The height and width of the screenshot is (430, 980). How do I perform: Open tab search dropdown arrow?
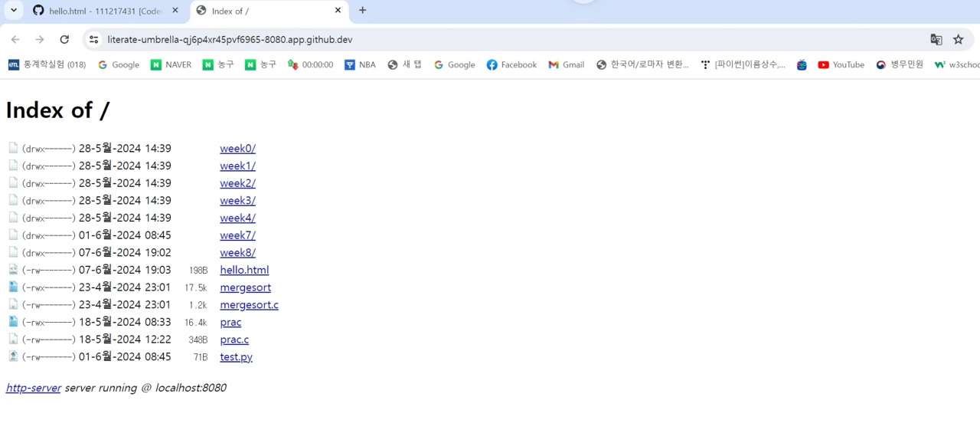point(13,11)
